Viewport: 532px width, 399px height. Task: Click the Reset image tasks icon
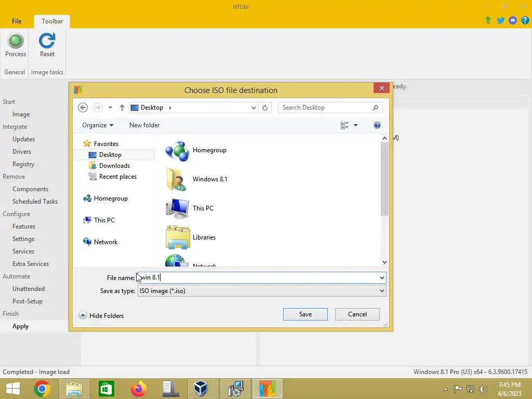pos(47,41)
